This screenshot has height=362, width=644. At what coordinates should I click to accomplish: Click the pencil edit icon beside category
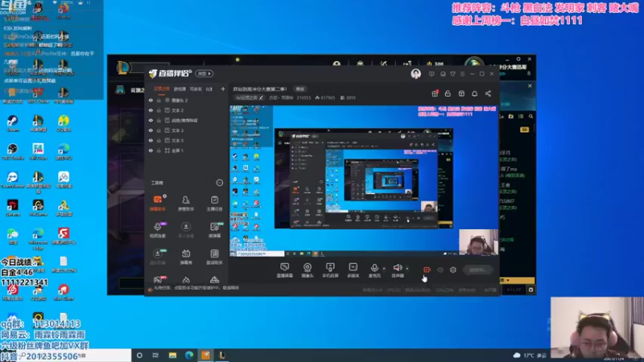[261, 97]
